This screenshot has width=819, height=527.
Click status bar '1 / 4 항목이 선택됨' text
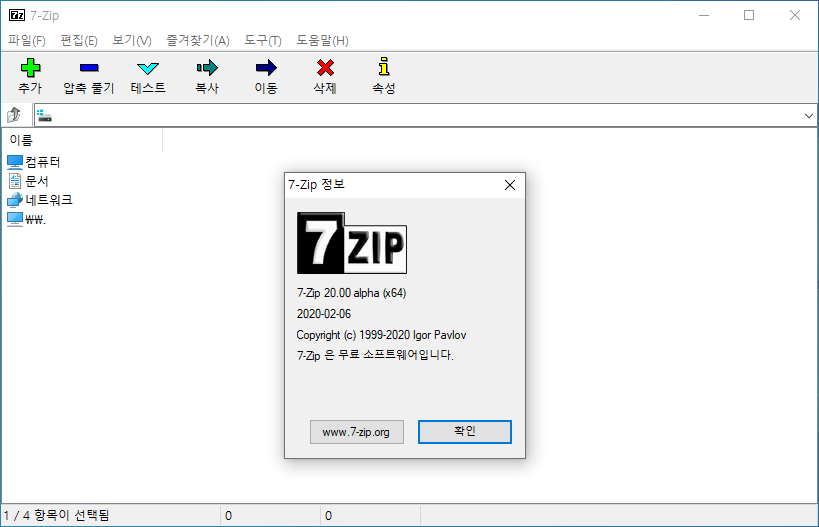(x=56, y=516)
